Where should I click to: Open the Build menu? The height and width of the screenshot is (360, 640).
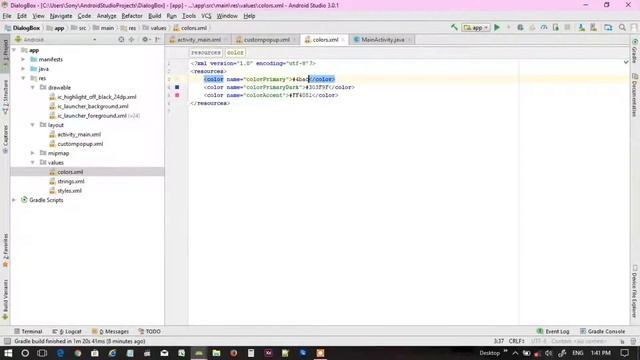(154, 16)
